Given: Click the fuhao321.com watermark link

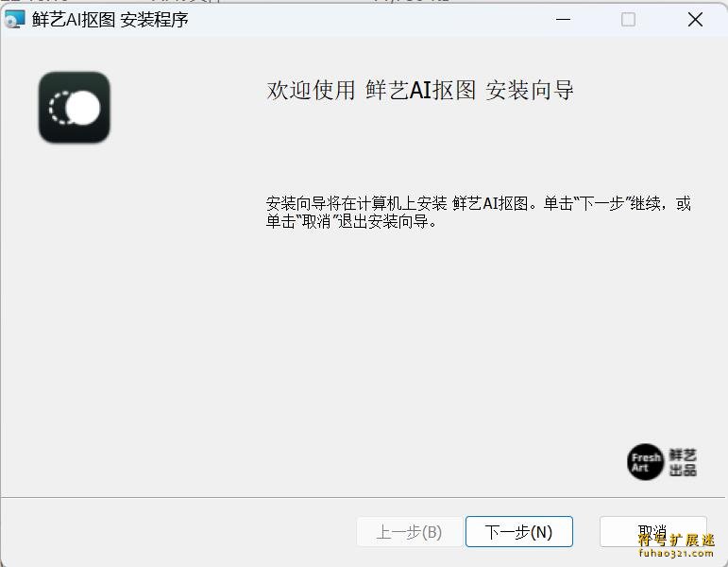Looking at the screenshot, I should click(676, 554).
